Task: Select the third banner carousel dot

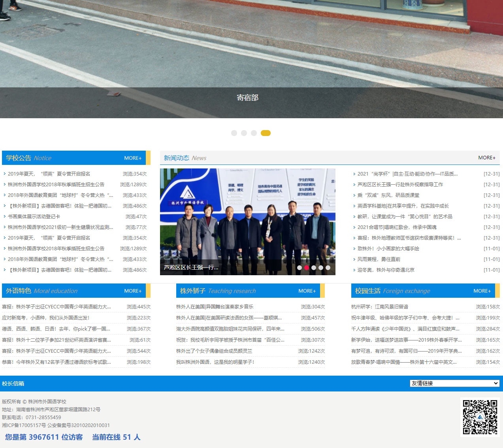Action: (x=254, y=133)
